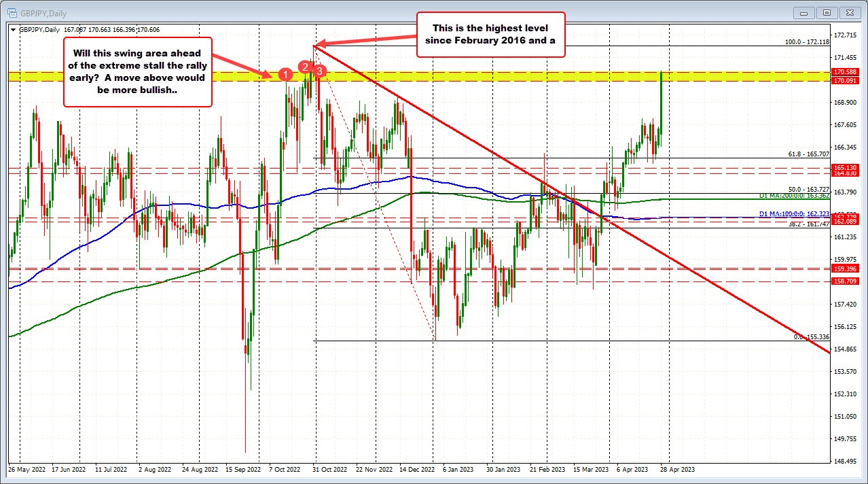868x484 pixels.
Task: Click the red 158.709 price tag
Action: (x=846, y=280)
